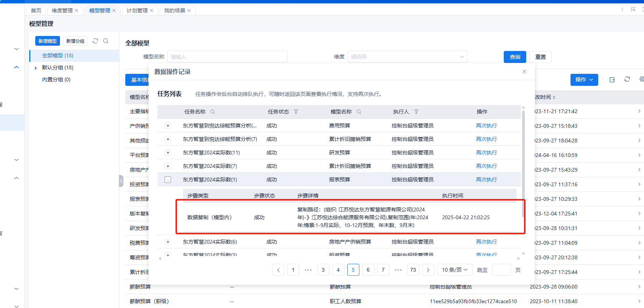
Task: Click the export icon next to 操作
Action: [x=612, y=79]
